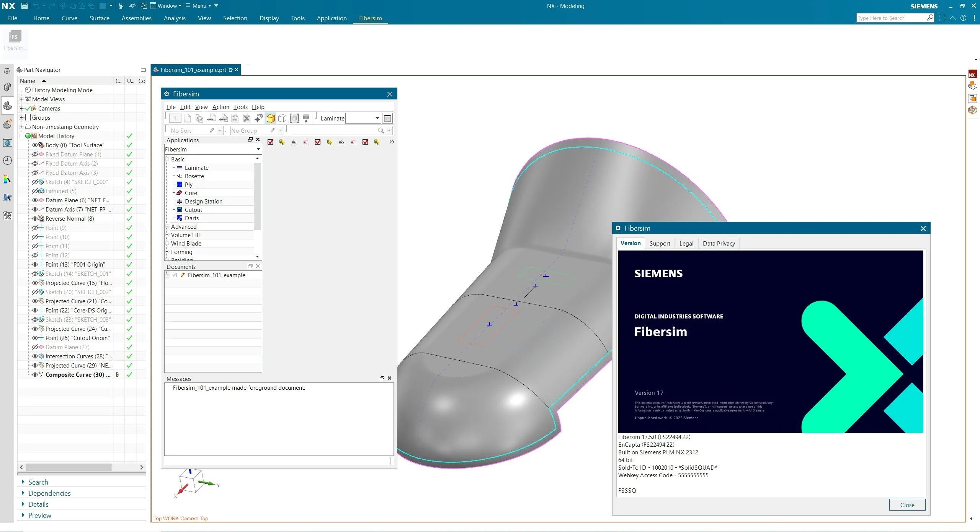This screenshot has width=980, height=532.
Task: Toggle visibility of Intersection Curves (28)
Action: coord(35,356)
